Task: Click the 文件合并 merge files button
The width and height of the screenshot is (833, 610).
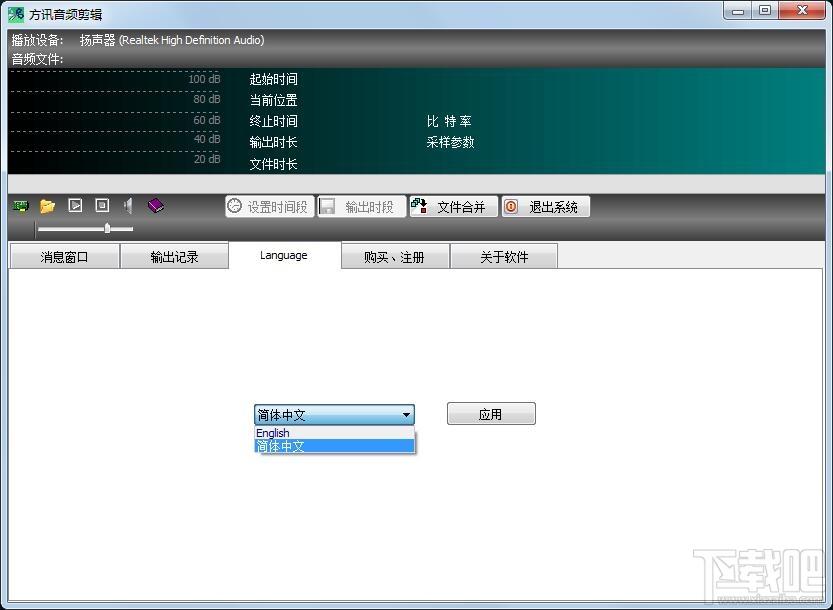Action: coord(454,207)
